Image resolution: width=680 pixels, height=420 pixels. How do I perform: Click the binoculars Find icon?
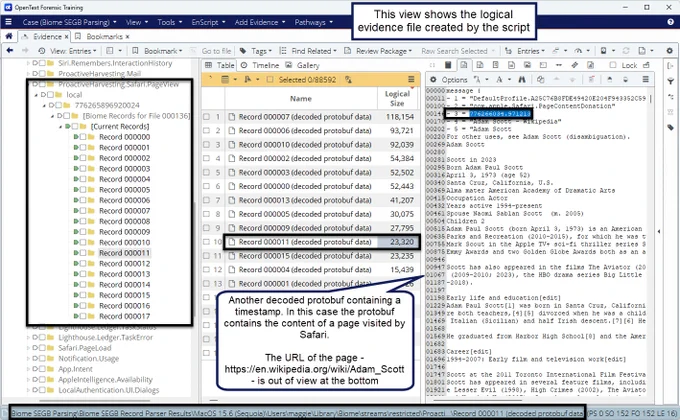click(x=522, y=79)
